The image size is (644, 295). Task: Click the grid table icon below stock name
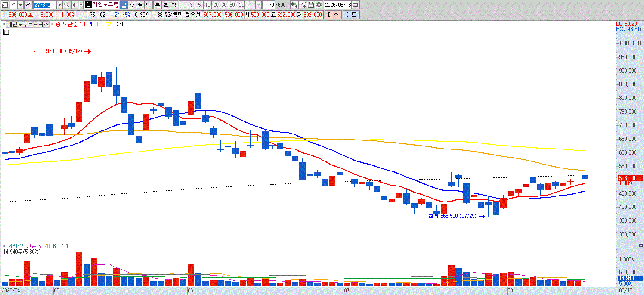6,32
